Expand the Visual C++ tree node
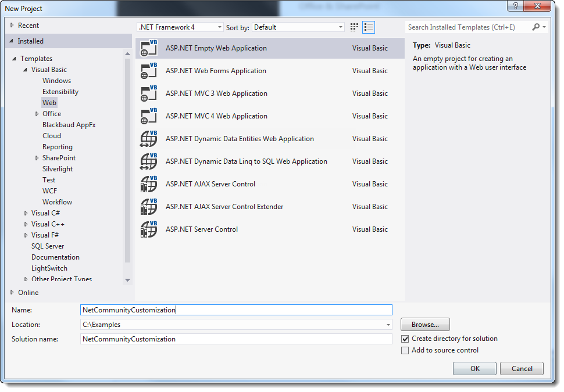 [26, 224]
